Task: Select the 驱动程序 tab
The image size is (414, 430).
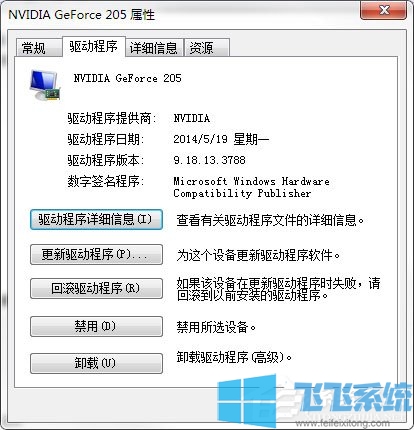Action: pos(94,46)
